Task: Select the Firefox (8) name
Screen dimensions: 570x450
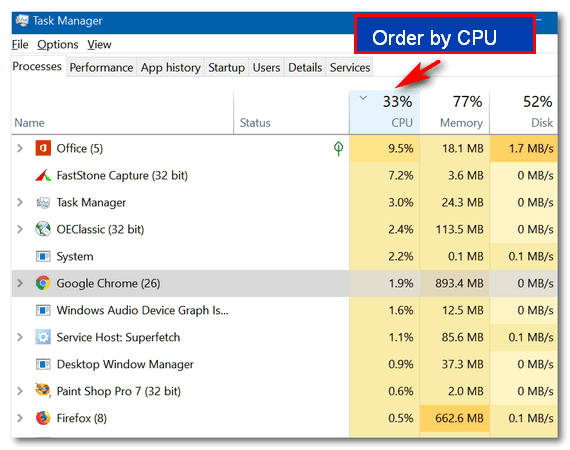Action: (x=82, y=418)
